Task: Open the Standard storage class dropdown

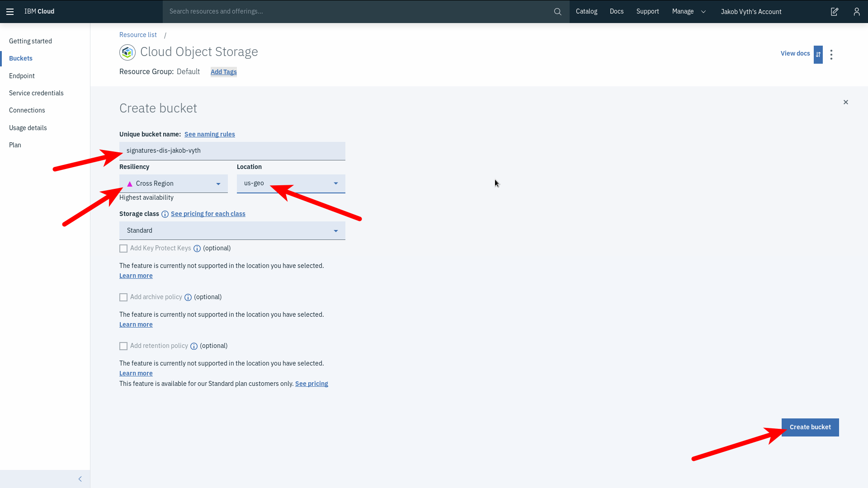Action: 232,231
